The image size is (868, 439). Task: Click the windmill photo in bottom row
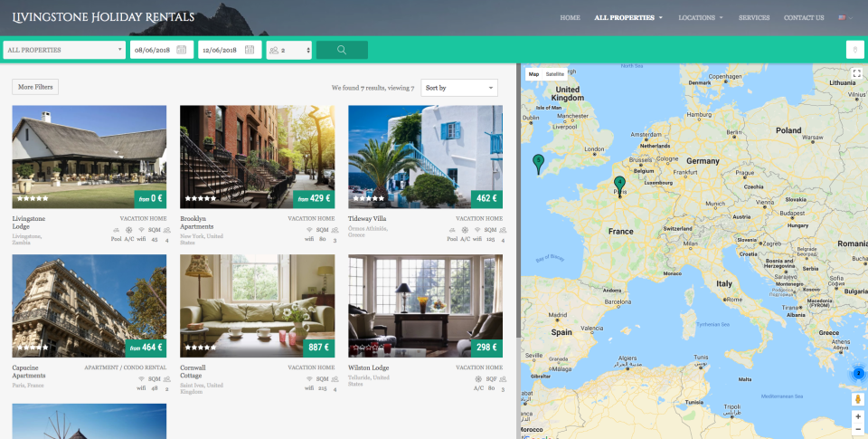[90, 421]
